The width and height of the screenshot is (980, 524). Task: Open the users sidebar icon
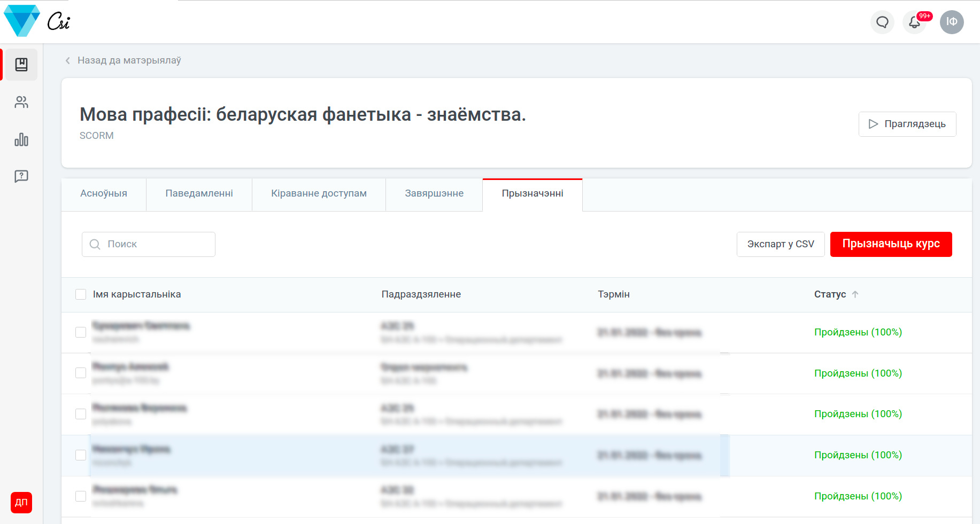[21, 102]
